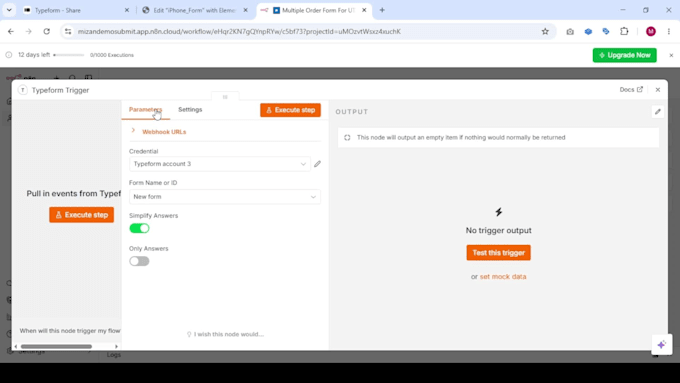Screen dimensions: 680x383
Task: Click the executions usage progress bar
Action: point(69,55)
